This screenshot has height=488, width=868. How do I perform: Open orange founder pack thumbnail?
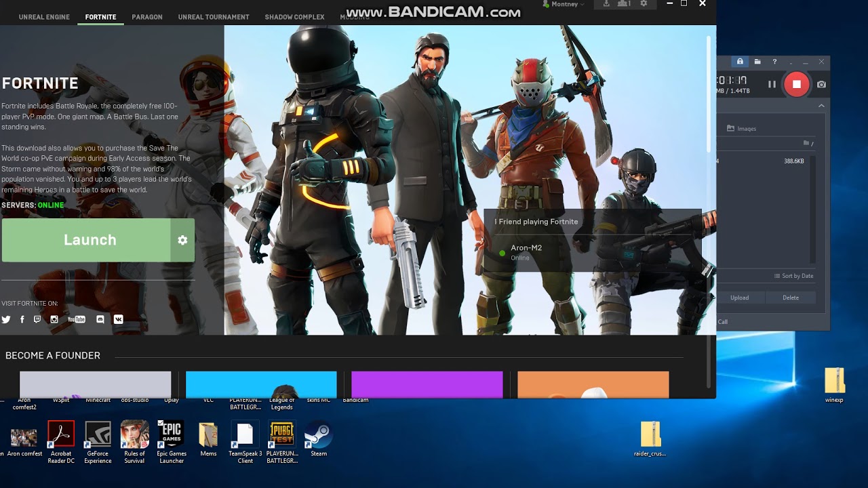[x=593, y=384]
